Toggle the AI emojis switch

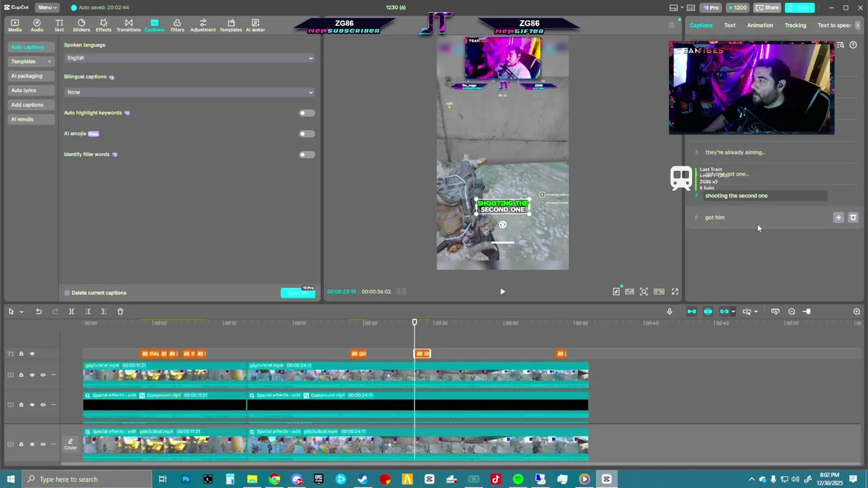307,134
